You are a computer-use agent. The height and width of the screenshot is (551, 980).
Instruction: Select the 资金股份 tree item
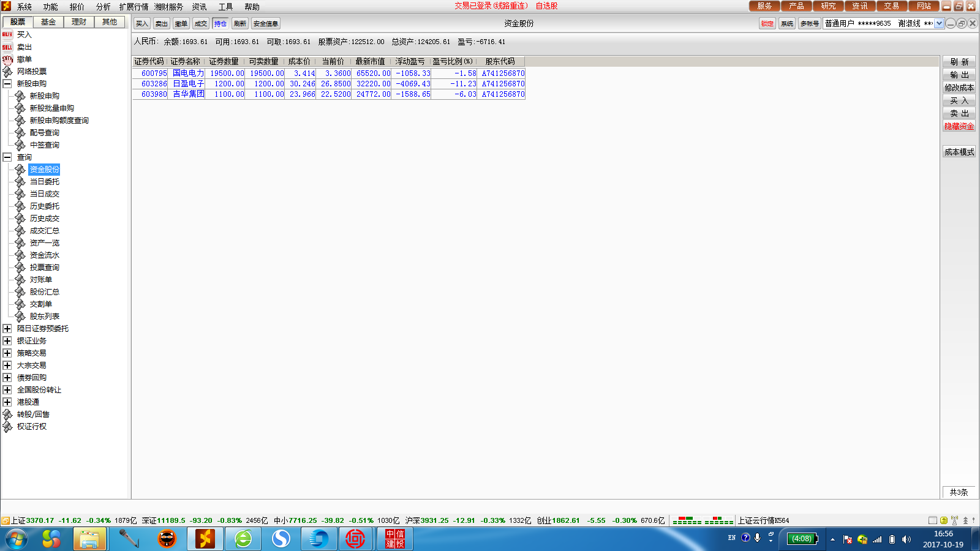point(45,170)
